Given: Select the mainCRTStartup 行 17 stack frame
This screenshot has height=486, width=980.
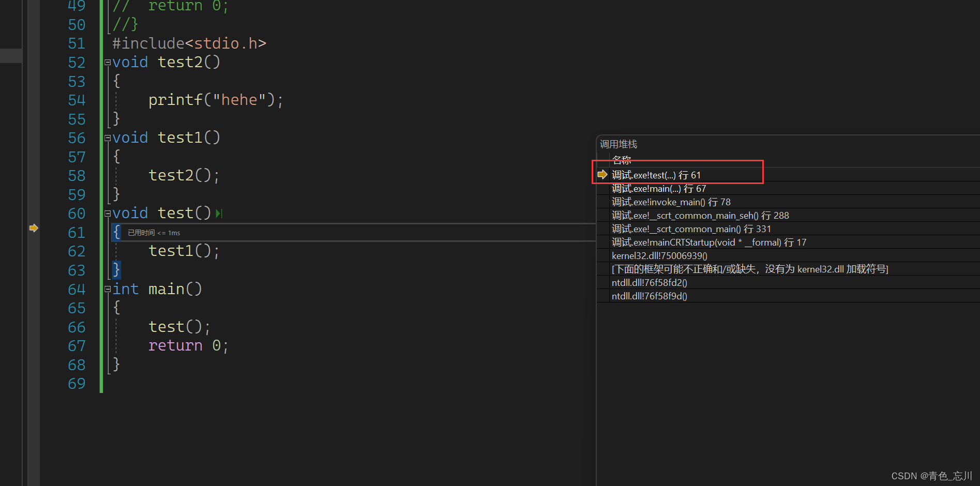Looking at the screenshot, I should (x=708, y=242).
